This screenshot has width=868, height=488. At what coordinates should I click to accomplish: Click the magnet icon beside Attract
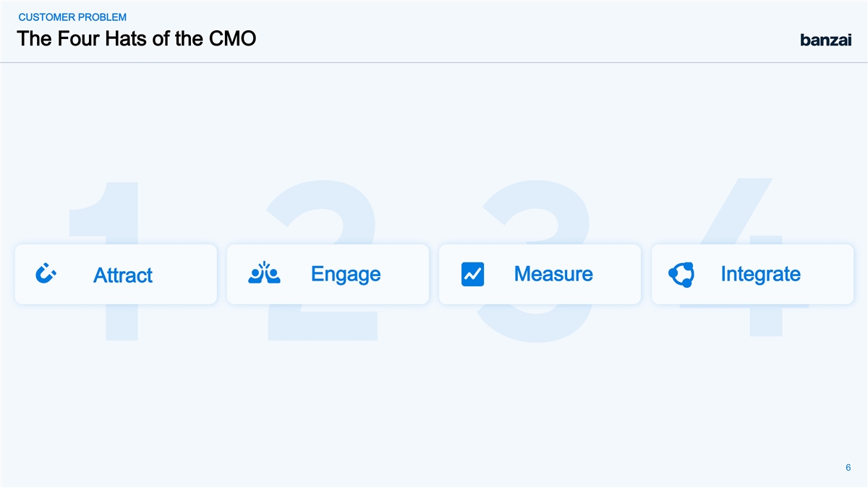(46, 274)
